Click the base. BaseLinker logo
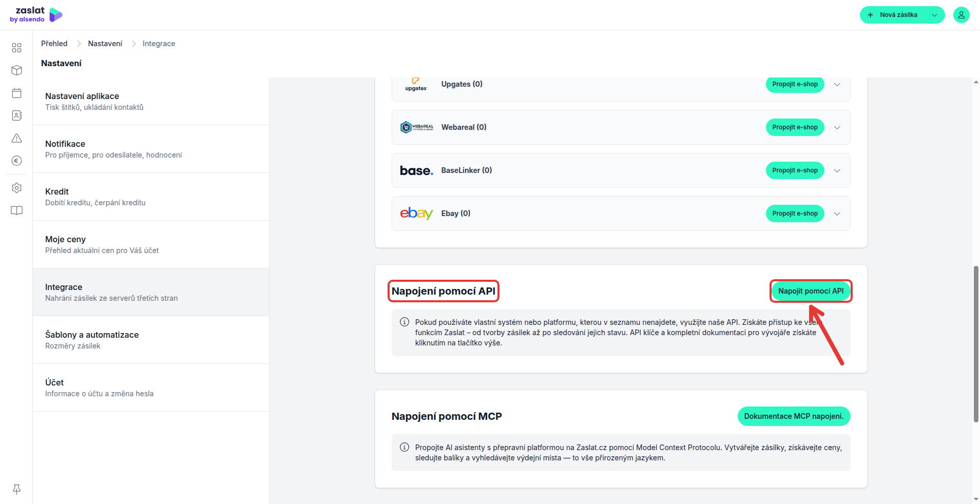 pyautogui.click(x=416, y=170)
